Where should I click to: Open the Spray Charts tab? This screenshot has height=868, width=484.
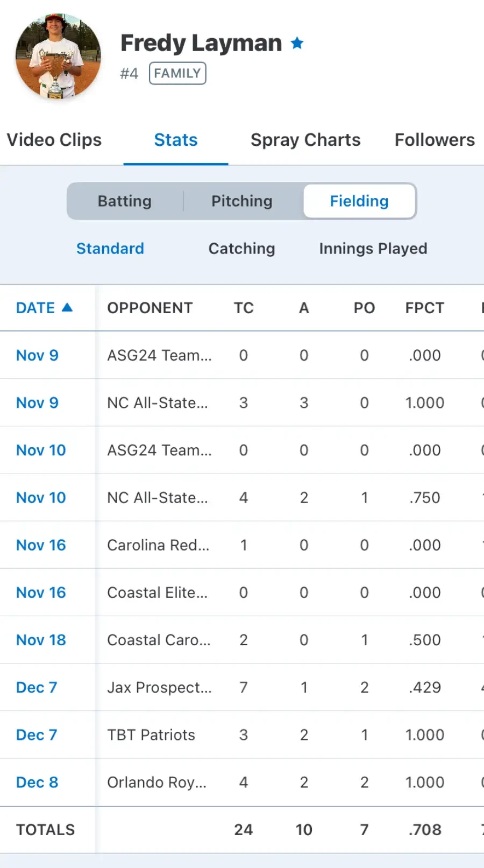pyautogui.click(x=305, y=140)
